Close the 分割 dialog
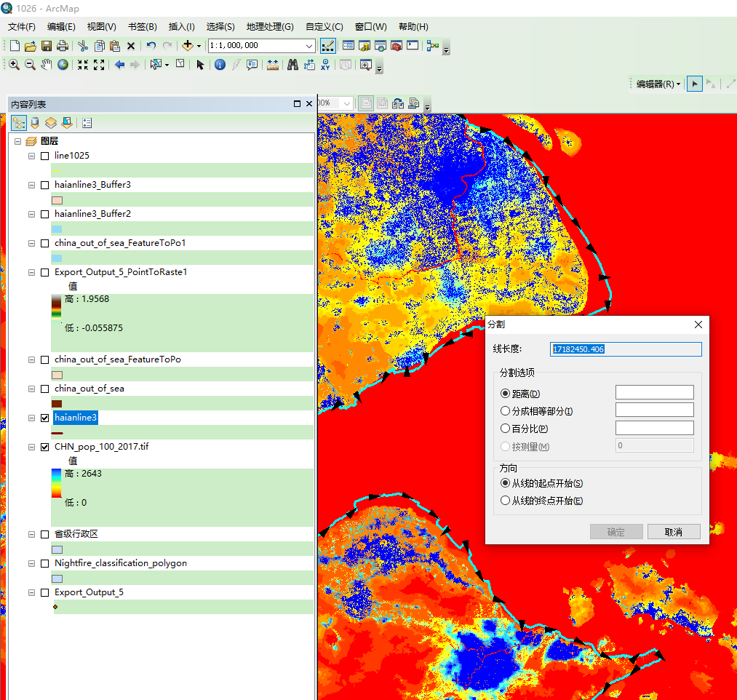737x700 pixels. click(698, 325)
